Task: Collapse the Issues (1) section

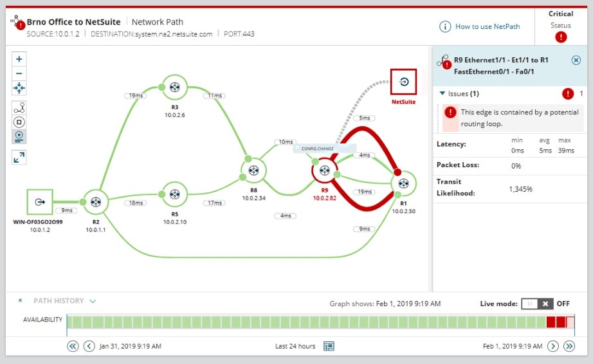Action: tap(442, 93)
